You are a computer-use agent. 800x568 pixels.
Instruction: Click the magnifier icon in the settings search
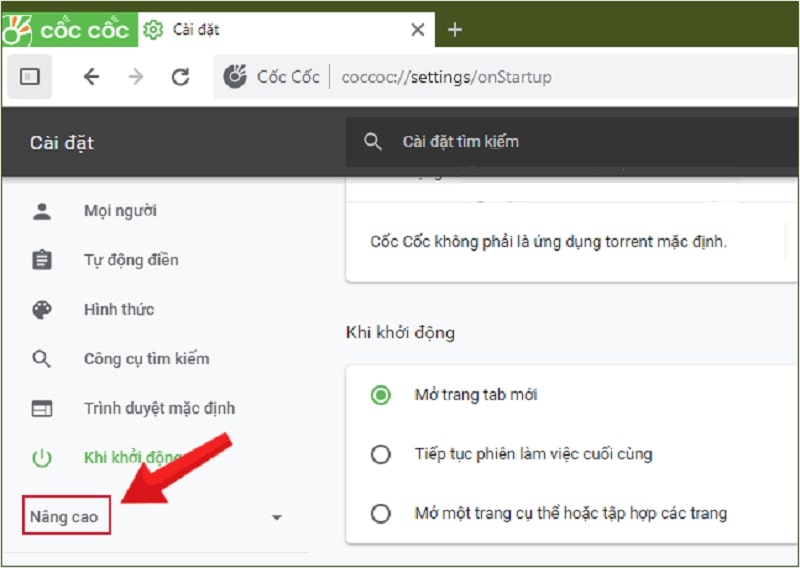tap(373, 142)
